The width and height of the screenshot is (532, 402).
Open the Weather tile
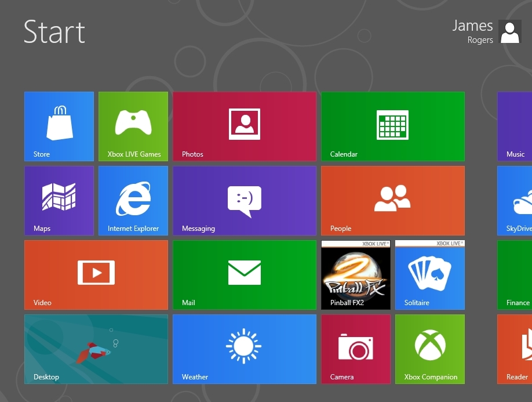(x=245, y=349)
